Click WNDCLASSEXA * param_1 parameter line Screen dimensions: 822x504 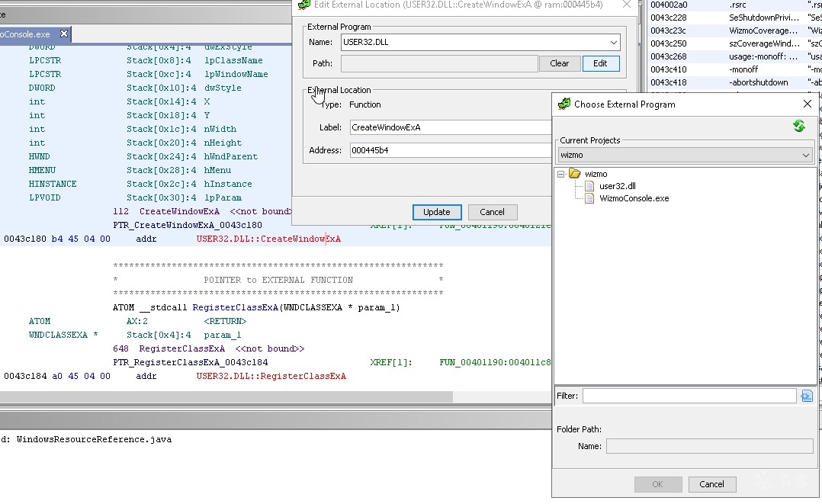[x=135, y=335]
